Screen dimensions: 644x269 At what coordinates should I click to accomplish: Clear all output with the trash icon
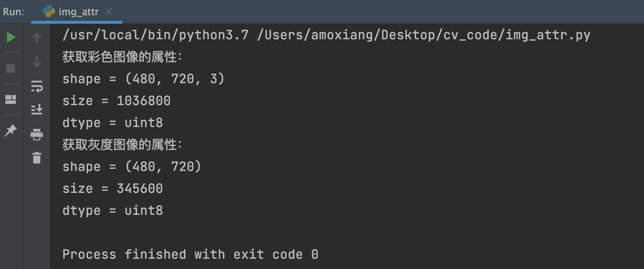[x=37, y=158]
